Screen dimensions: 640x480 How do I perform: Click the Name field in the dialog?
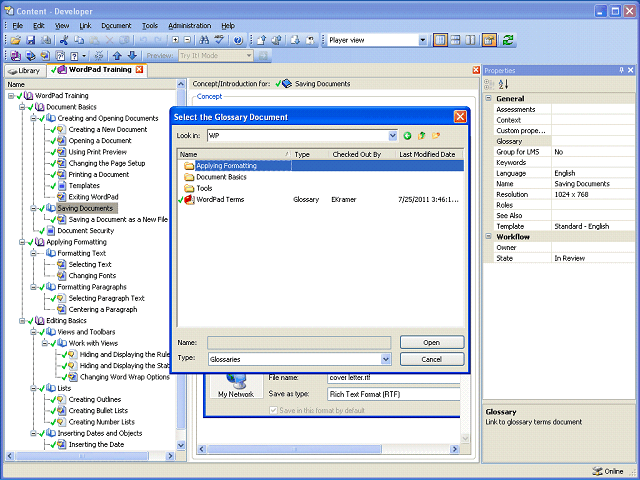pyautogui.click(x=299, y=342)
